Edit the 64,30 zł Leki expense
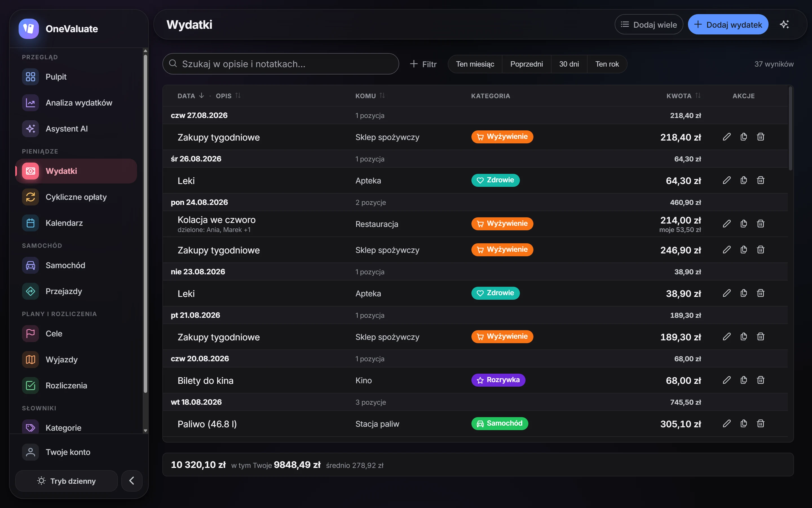 click(x=727, y=180)
